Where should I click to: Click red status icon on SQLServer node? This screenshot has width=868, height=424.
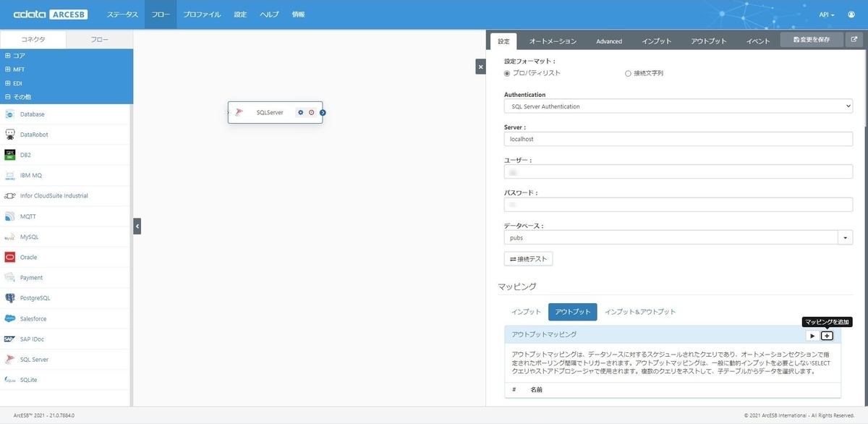click(x=312, y=112)
